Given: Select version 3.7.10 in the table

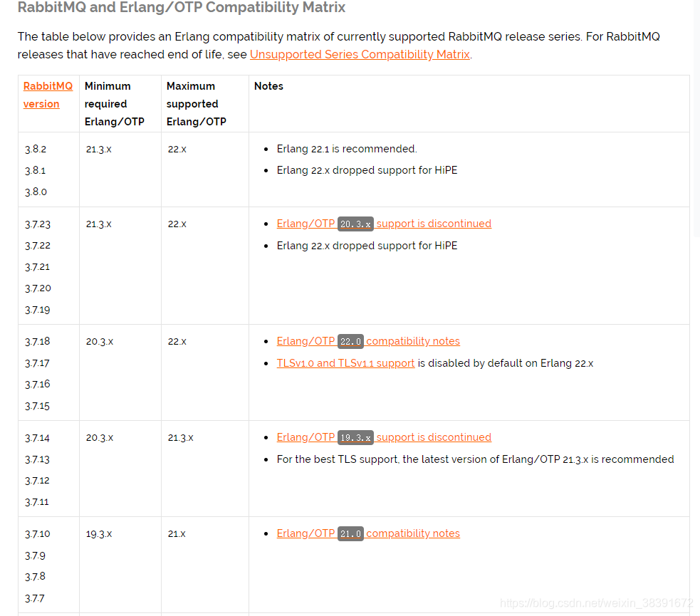Looking at the screenshot, I should pyautogui.click(x=38, y=534).
